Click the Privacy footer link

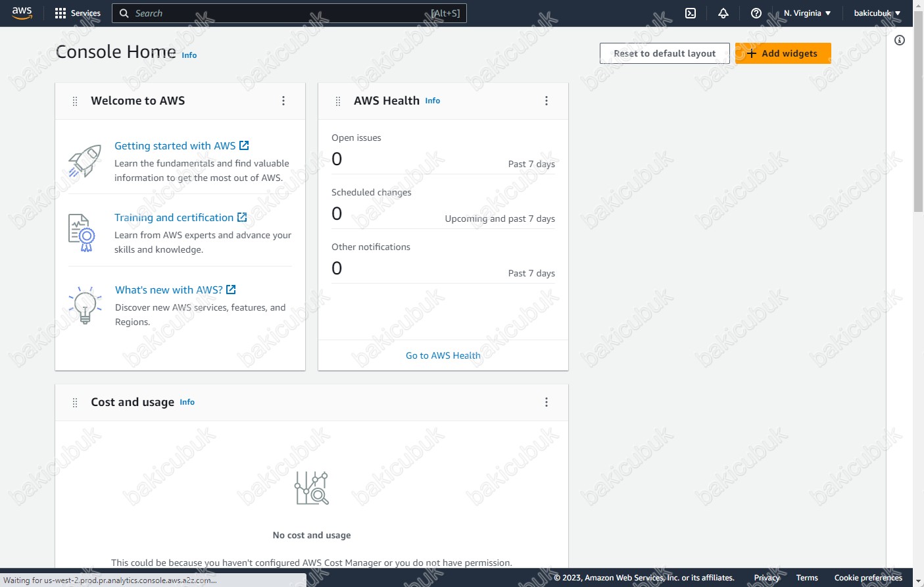pyautogui.click(x=767, y=578)
